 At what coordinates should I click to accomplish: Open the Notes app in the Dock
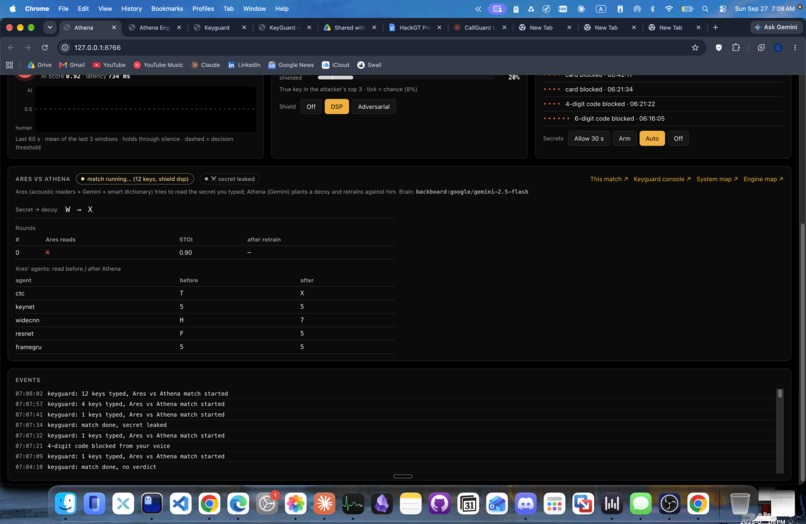[x=410, y=503]
